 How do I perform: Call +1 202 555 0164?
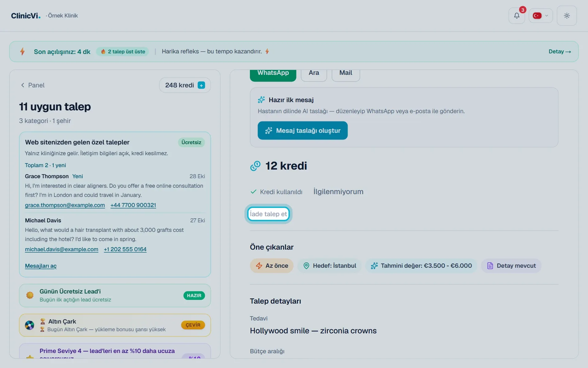(125, 249)
